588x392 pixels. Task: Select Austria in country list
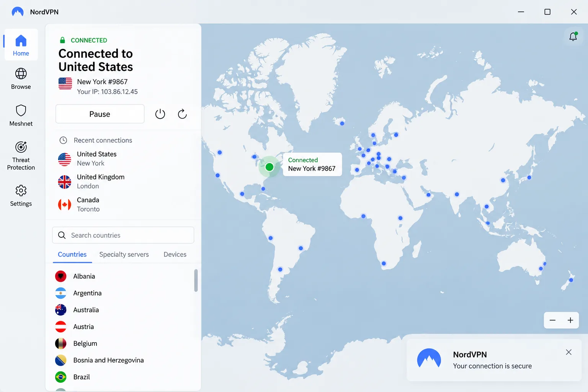[x=123, y=327]
